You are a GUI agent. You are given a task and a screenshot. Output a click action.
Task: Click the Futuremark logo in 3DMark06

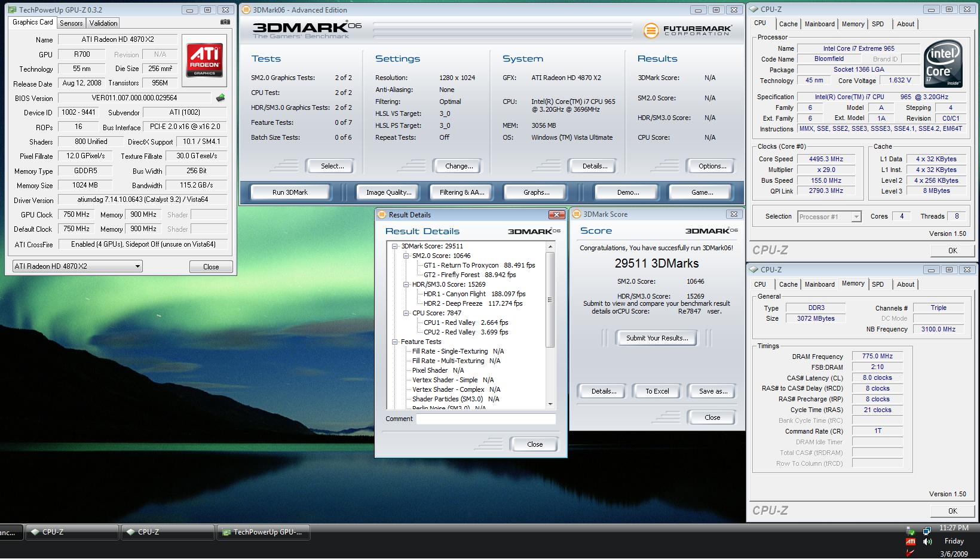tap(687, 30)
